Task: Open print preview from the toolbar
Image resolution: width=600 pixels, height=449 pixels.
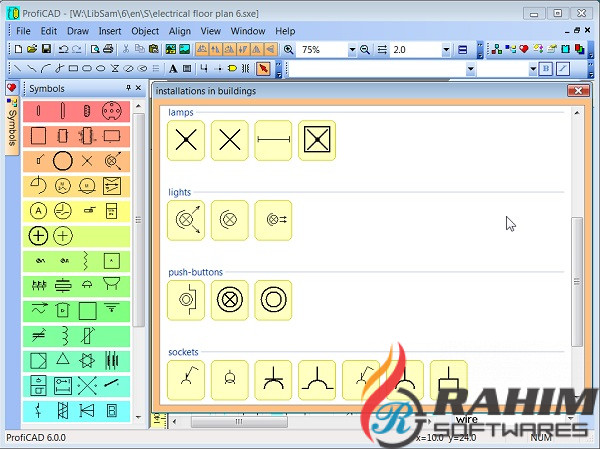Action: coord(95,49)
